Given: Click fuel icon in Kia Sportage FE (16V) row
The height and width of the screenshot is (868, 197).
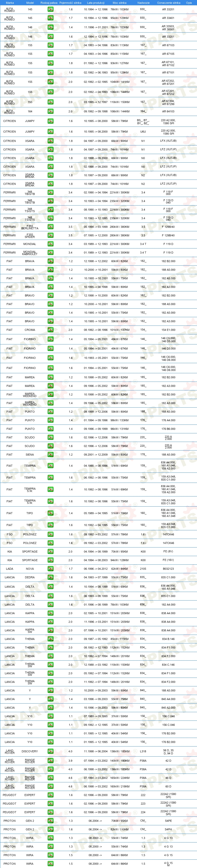Looking at the screenshot, I should point(50,560).
